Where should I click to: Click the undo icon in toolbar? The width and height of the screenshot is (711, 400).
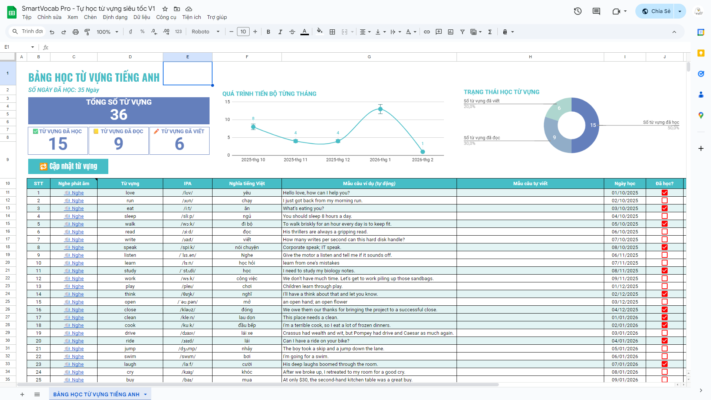52,31
